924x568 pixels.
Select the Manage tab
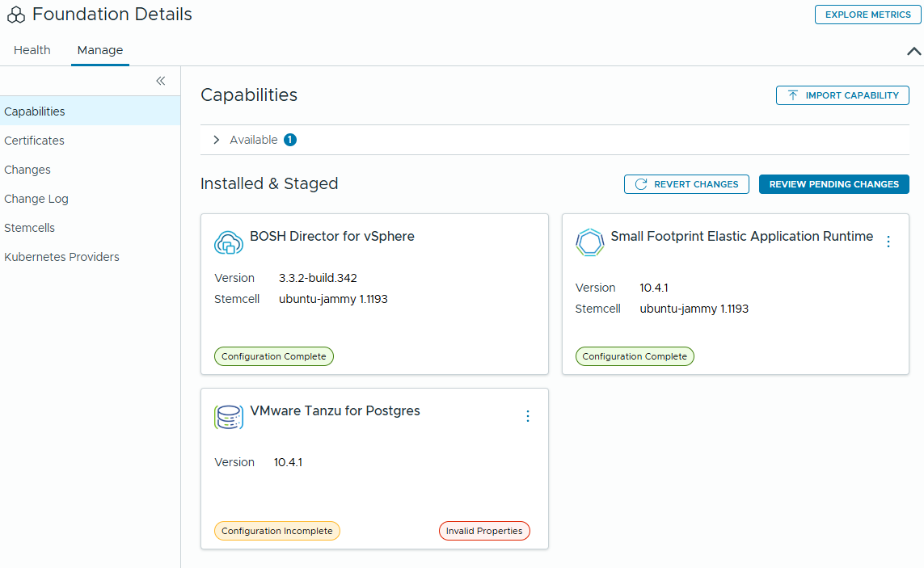(100, 50)
